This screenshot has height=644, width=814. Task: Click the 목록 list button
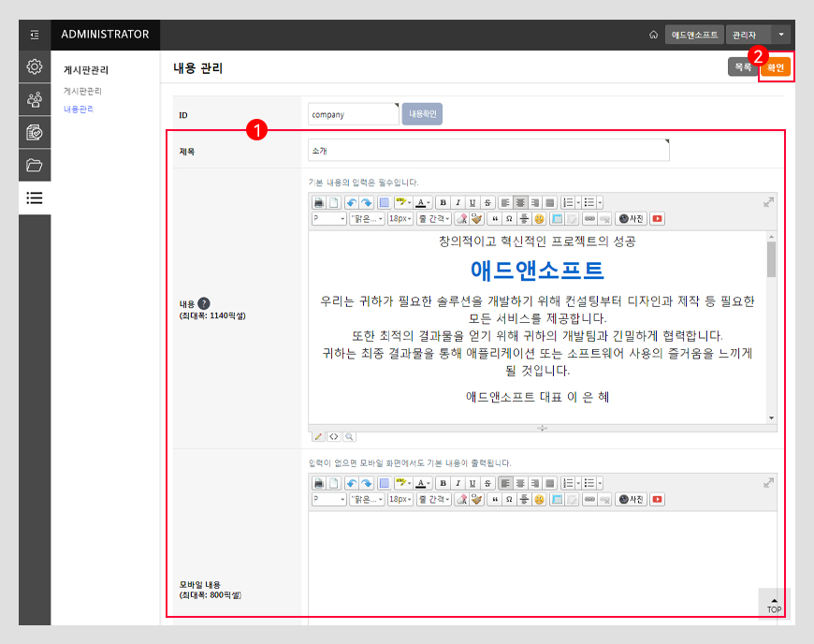[743, 67]
